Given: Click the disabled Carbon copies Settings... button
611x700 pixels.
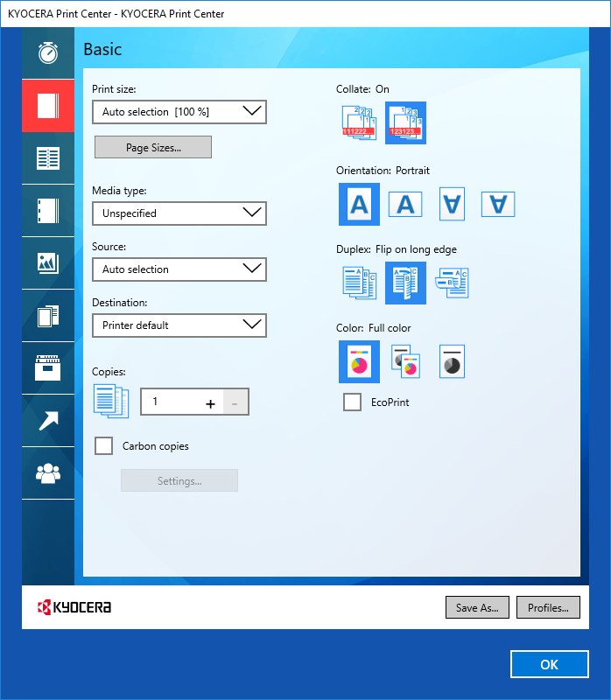Looking at the screenshot, I should pyautogui.click(x=179, y=480).
